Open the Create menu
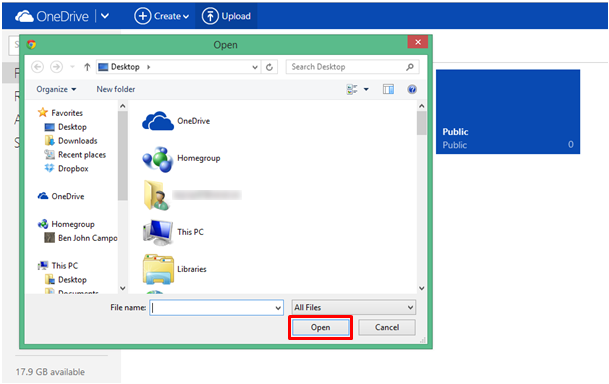This screenshot has width=609, height=384. 162,16
